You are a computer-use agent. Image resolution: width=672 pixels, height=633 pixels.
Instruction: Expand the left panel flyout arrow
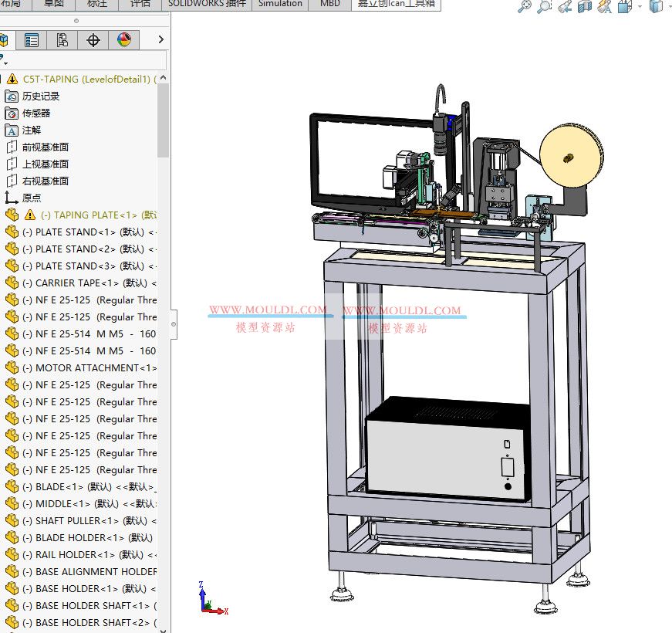[161, 40]
